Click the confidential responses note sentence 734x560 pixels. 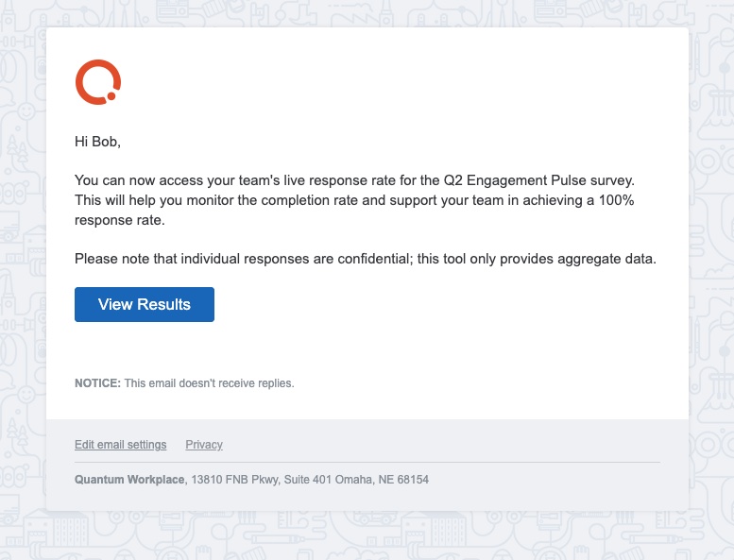click(366, 259)
